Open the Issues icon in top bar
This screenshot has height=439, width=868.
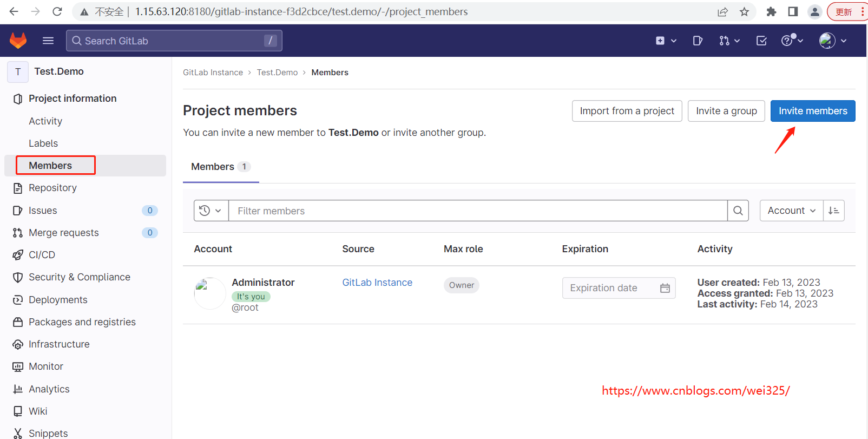click(x=698, y=41)
